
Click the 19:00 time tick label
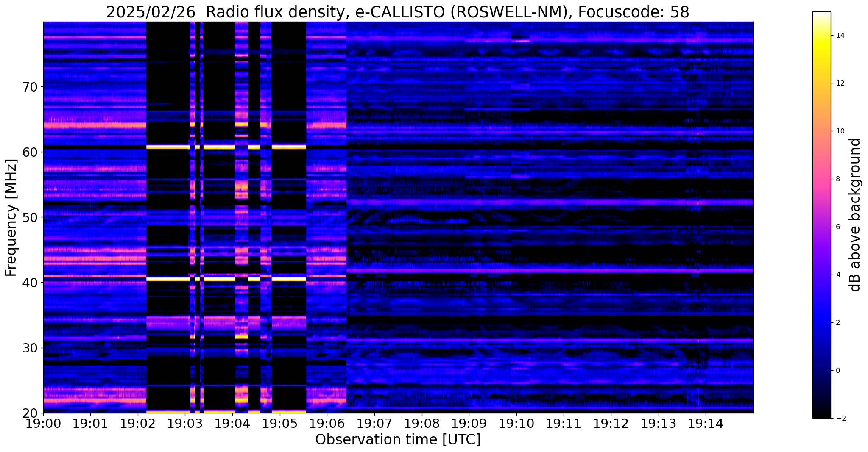(43, 423)
